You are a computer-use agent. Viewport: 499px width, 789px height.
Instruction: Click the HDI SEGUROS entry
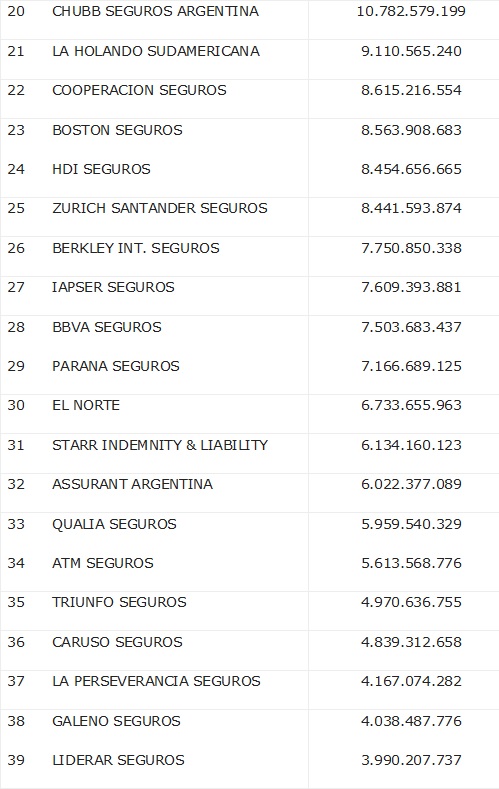tap(101, 169)
